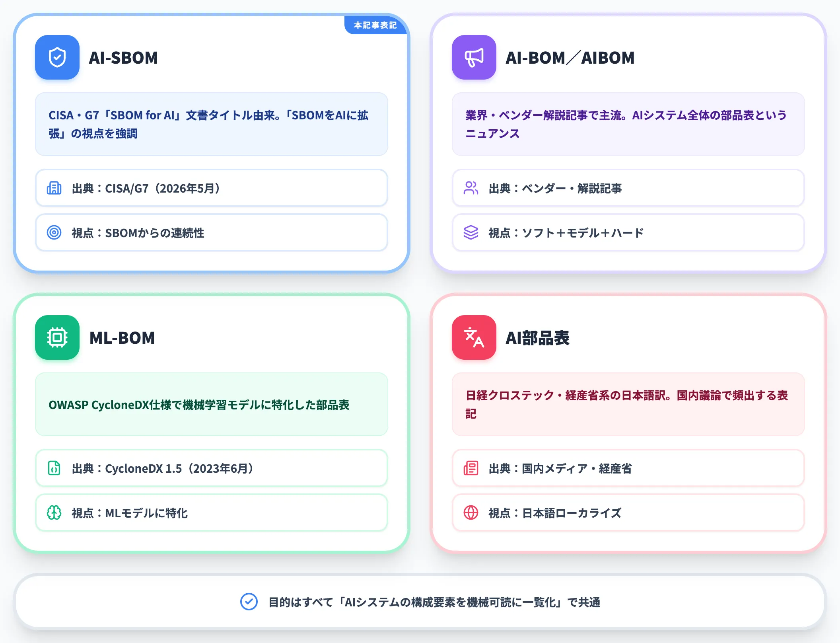The height and width of the screenshot is (643, 840).
Task: Click the blue shield icon beside AI-SBOM
Action: point(57,57)
